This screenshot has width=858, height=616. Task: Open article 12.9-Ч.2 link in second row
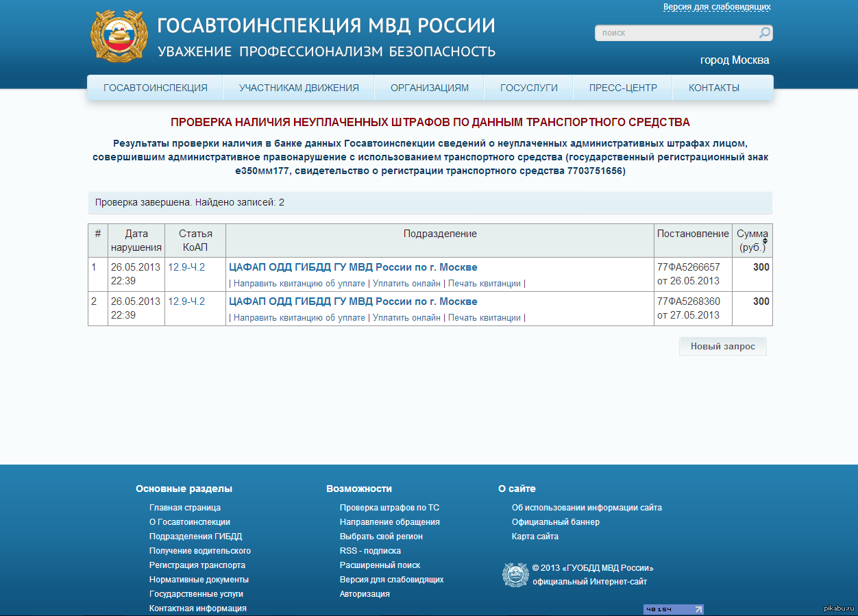tap(186, 301)
